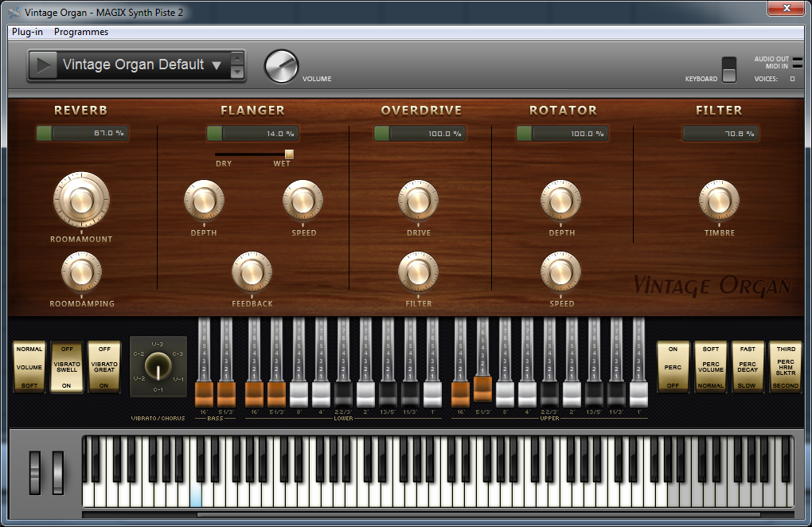Open the Programmes menu
The height and width of the screenshot is (527, 812).
pyautogui.click(x=80, y=32)
